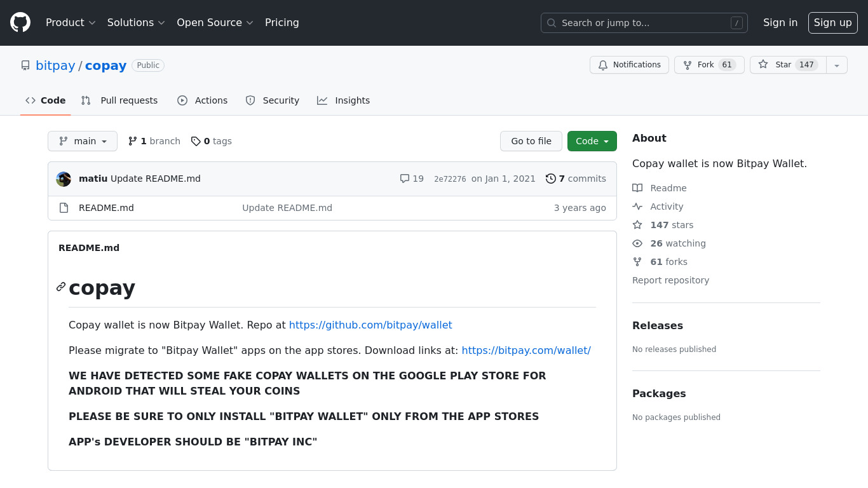This screenshot has height=488, width=868.
Task: Click the README.md heading above the readme
Action: click(x=89, y=248)
